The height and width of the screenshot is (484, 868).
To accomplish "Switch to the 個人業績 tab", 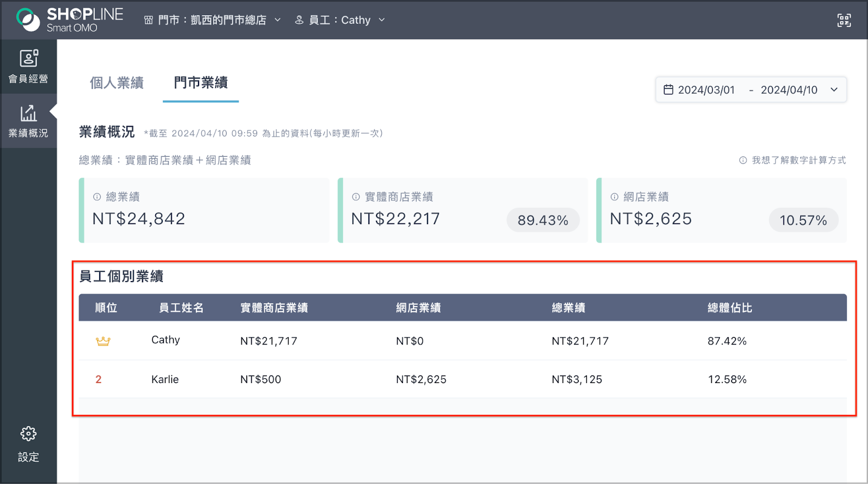I will click(x=117, y=82).
